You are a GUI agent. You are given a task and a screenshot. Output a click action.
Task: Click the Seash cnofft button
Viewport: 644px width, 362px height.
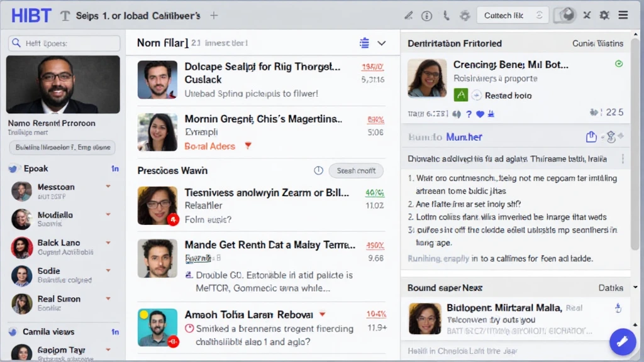point(356,170)
